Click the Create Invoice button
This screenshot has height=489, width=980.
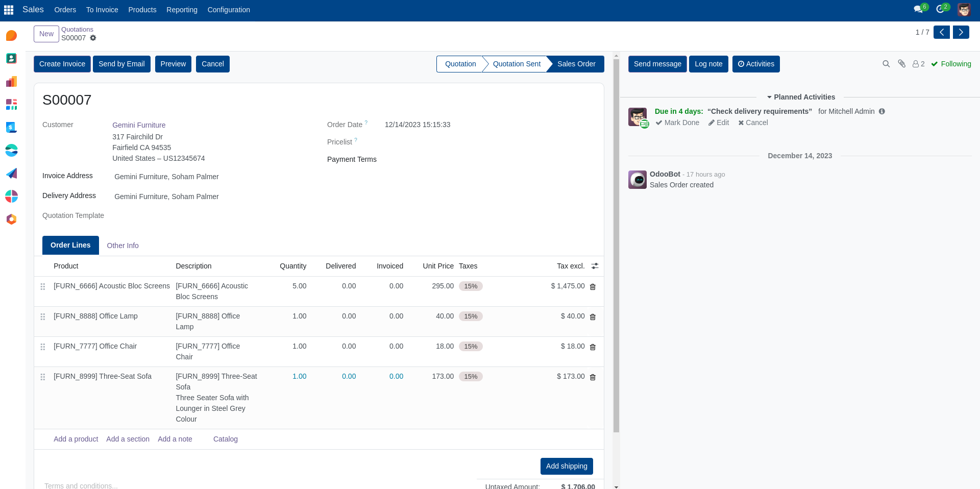[62, 64]
